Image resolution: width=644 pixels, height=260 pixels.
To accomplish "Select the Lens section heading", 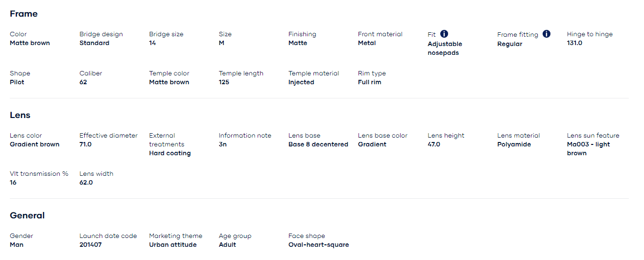I will 20,115.
